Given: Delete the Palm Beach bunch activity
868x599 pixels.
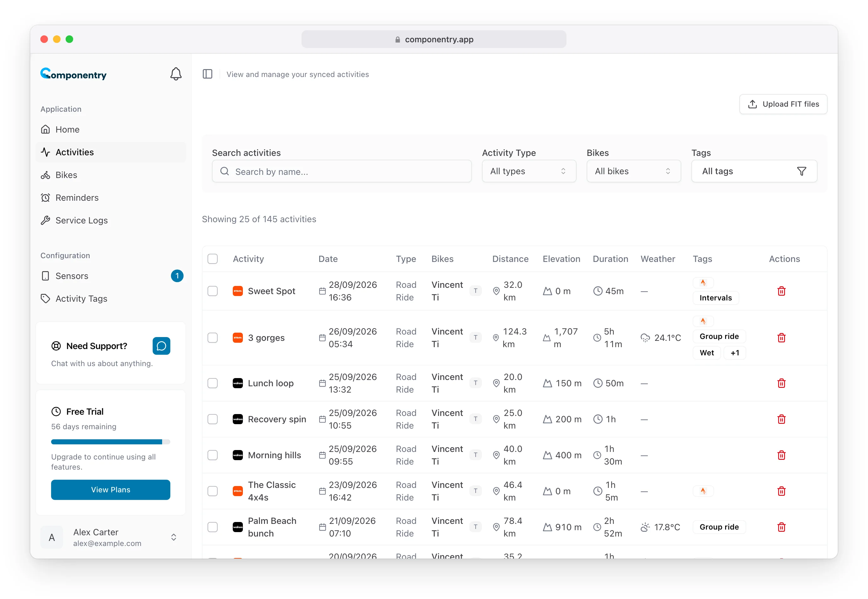Looking at the screenshot, I should [x=781, y=527].
